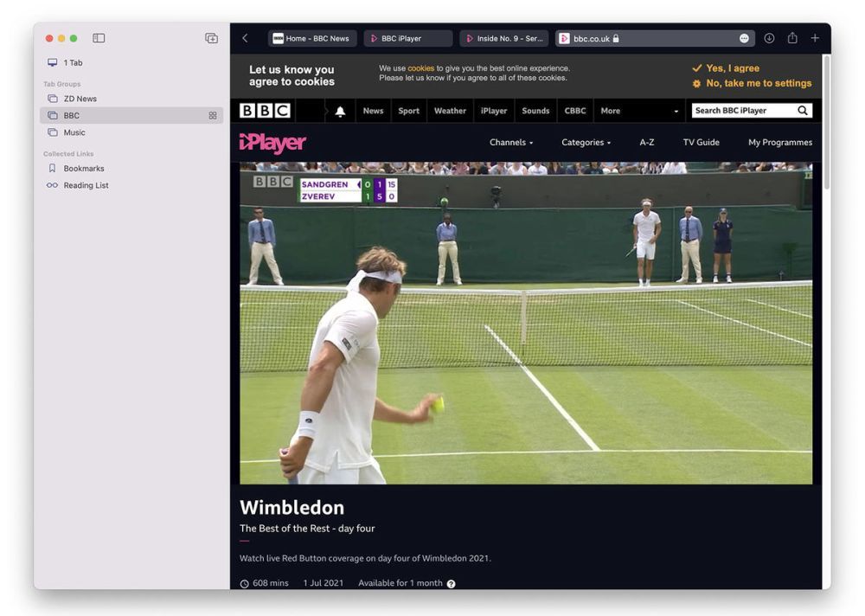
Task: Click the BBC notifications bell icon
Action: pos(340,111)
